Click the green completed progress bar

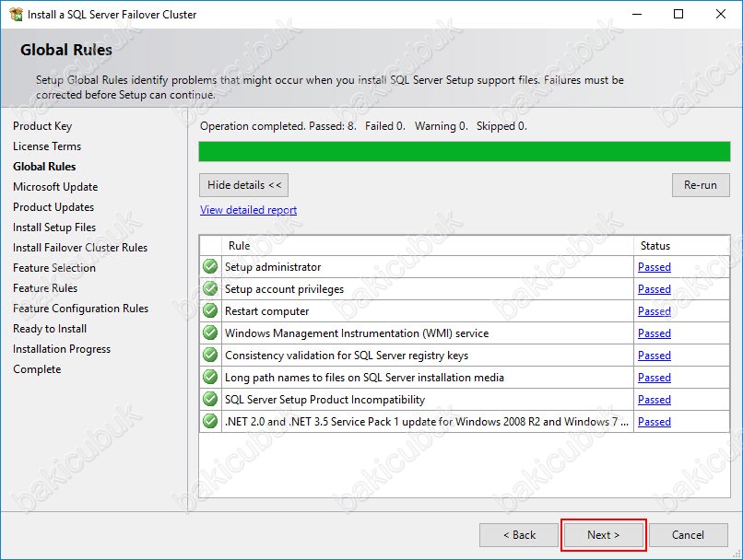(x=465, y=151)
